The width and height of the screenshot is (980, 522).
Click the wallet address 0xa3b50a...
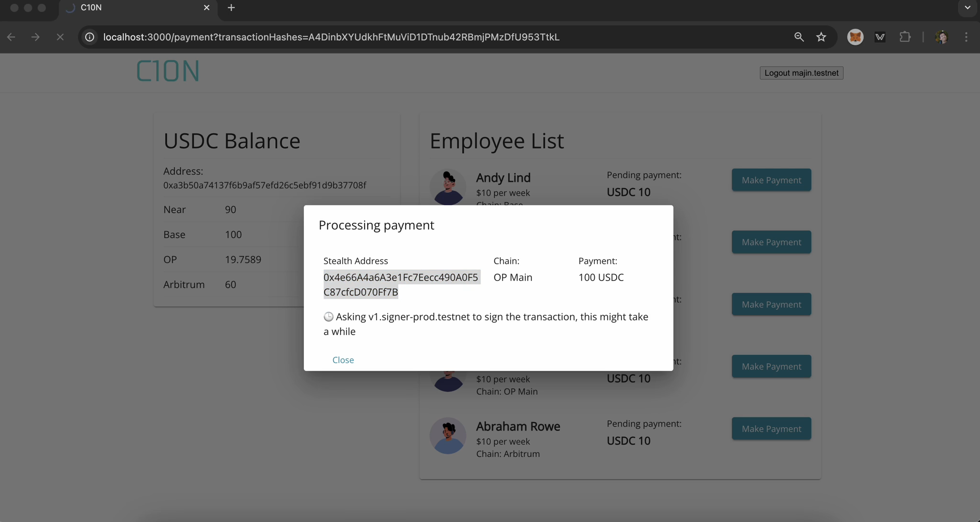(265, 185)
